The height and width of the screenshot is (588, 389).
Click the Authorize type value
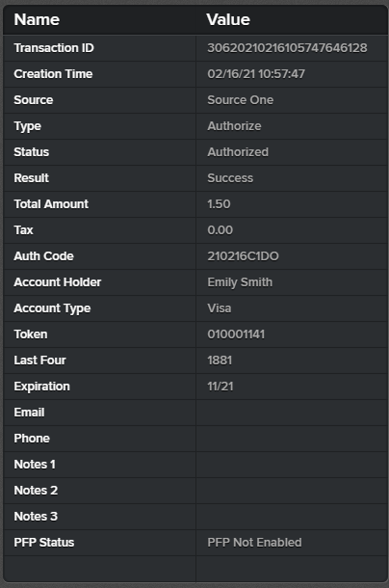coord(234,126)
